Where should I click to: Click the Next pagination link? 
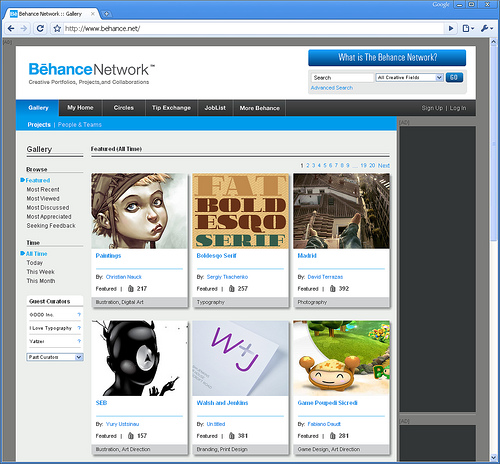[384, 165]
